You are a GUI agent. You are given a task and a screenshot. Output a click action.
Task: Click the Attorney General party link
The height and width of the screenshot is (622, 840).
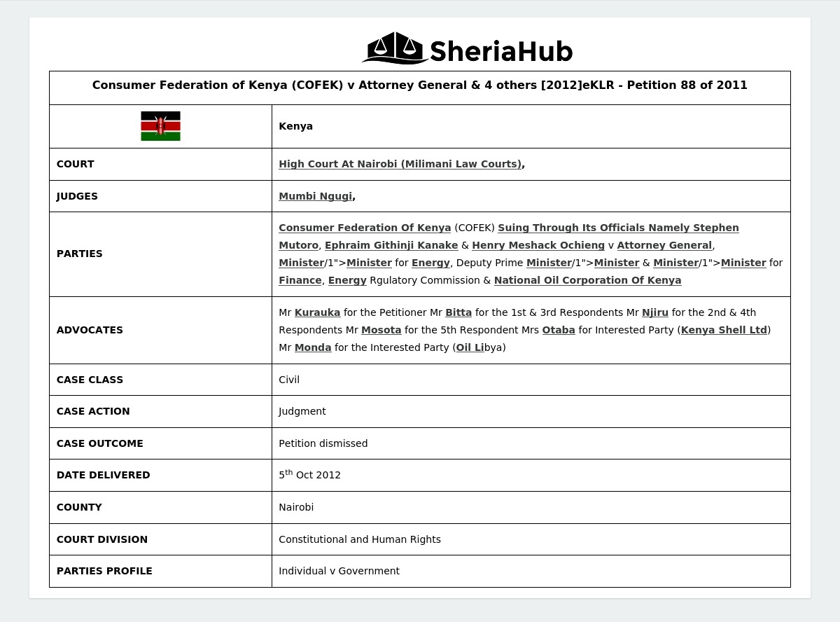coord(664,245)
